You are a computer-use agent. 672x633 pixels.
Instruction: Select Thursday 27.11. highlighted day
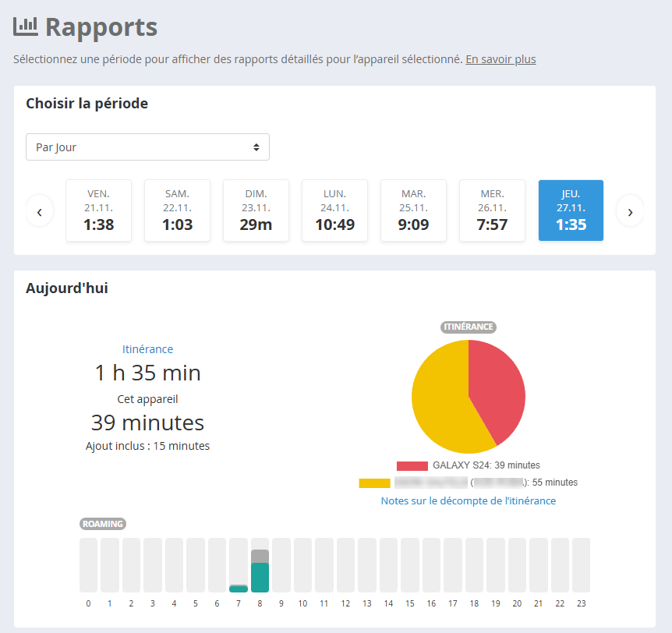tap(571, 210)
